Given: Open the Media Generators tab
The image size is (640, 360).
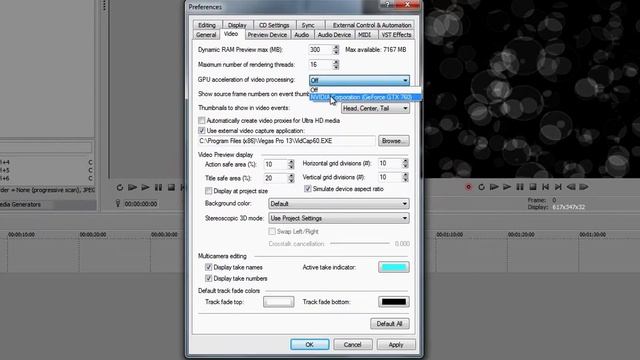Looking at the screenshot, I should coord(21,204).
